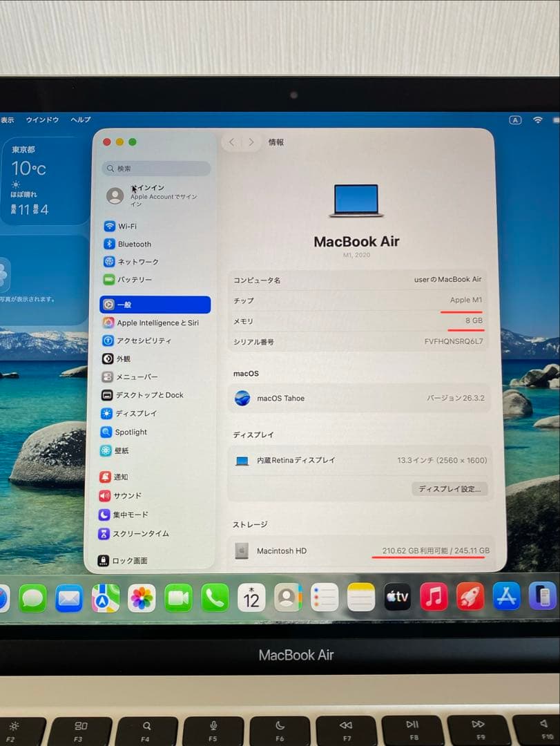
Task: Launch Messages from the Dock
Action: [x=32, y=598]
